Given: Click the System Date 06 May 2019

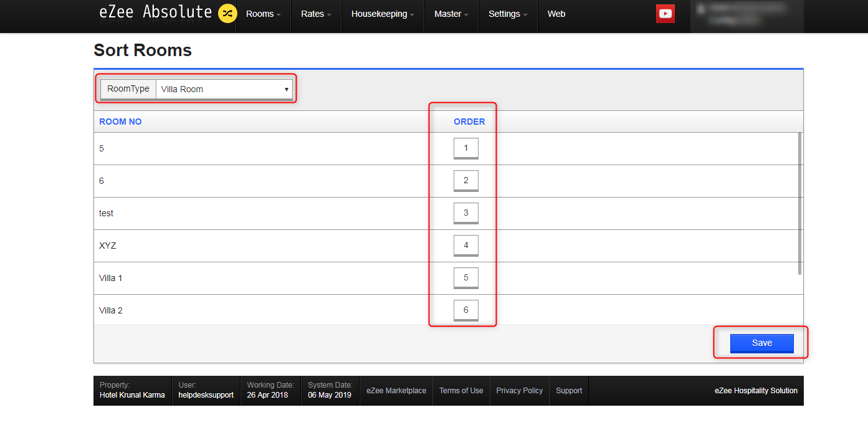Looking at the screenshot, I should tap(330, 395).
